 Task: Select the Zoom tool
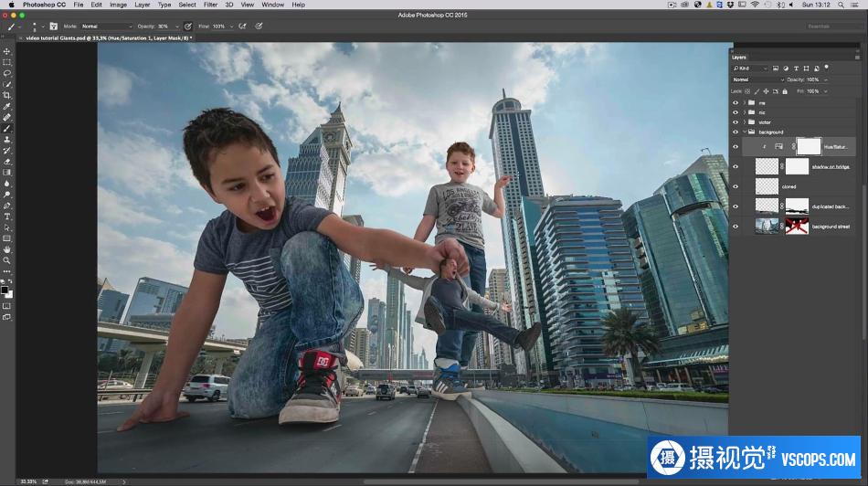(6, 260)
